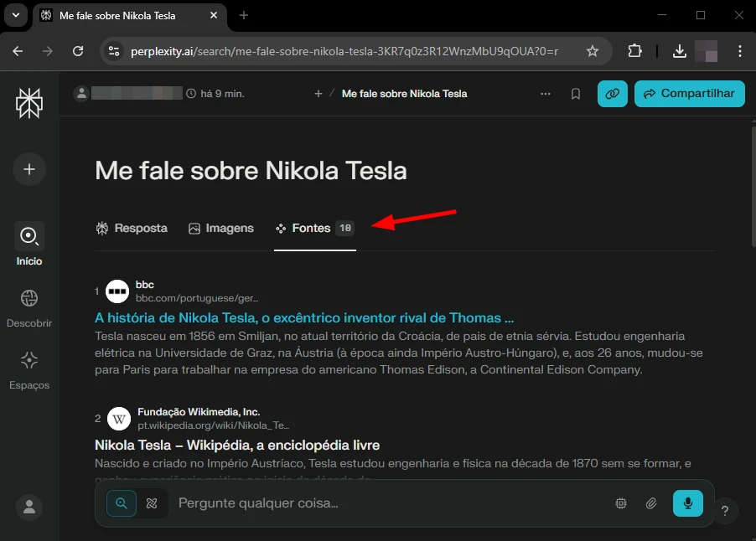Select the search mode toggle in input bar
Image resolution: width=756 pixels, height=541 pixels.
pos(122,503)
